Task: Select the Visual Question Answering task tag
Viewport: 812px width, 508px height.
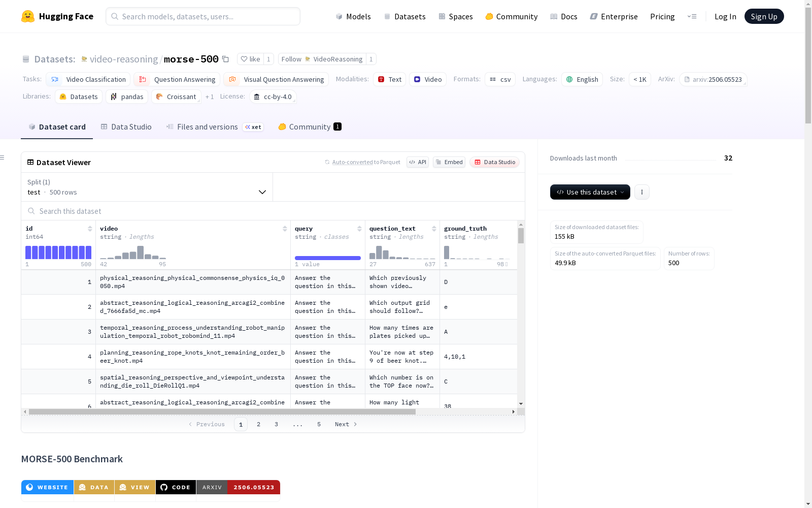Action: pos(276,79)
